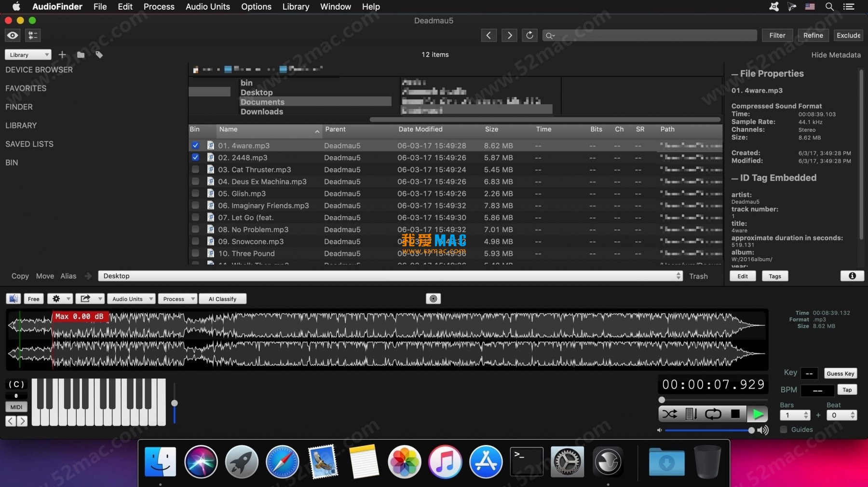Image resolution: width=868 pixels, height=487 pixels.
Task: Open the share export dropdown
Action: point(89,299)
